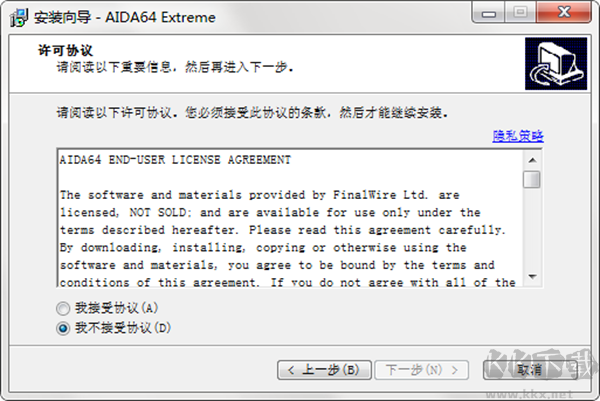
Task: Click the scrollbar track below the thumb
Action: (x=532, y=240)
